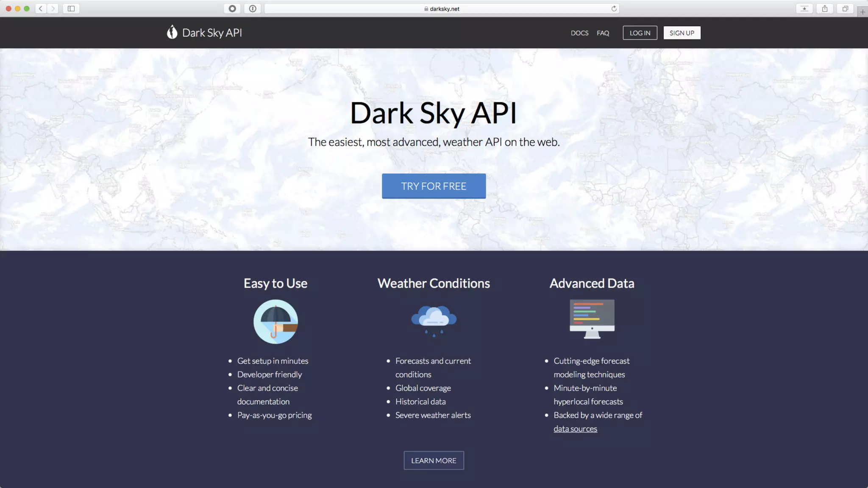
Task: Show all tabs overview icon
Action: click(845, 8)
